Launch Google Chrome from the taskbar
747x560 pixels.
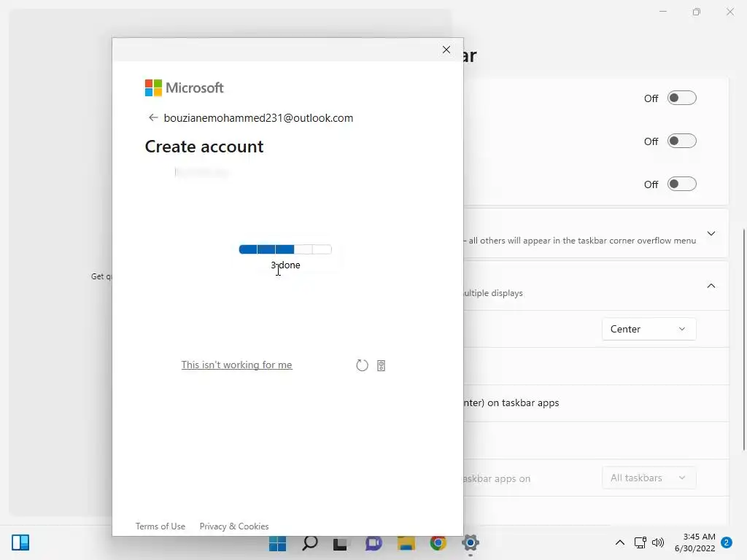438,542
